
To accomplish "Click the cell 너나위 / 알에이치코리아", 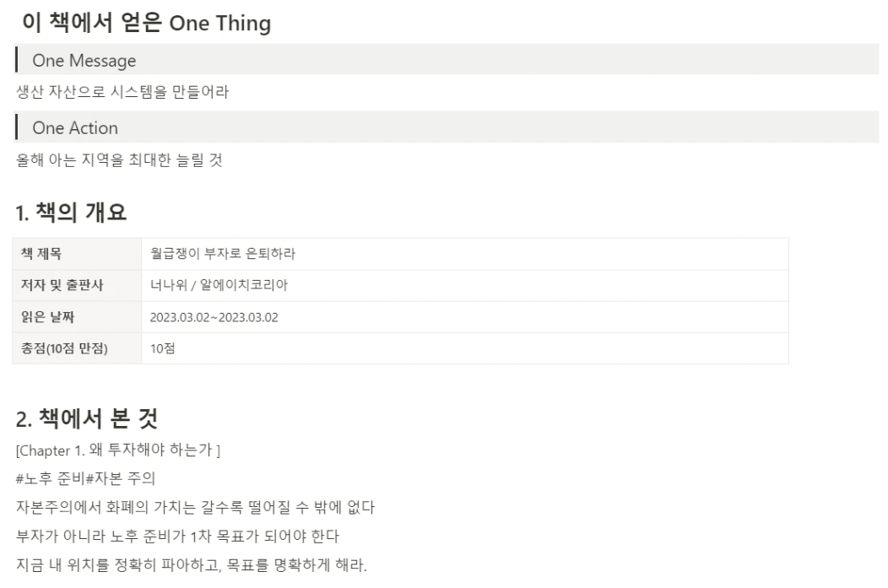I will click(465, 285).
